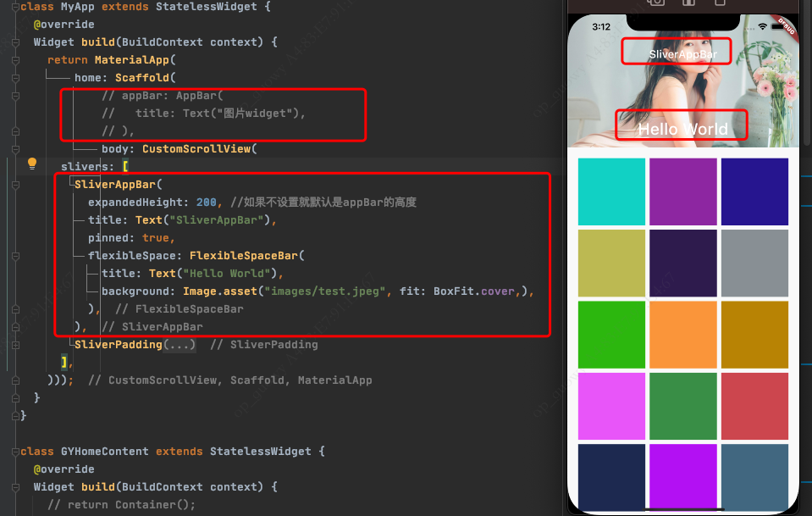The width and height of the screenshot is (812, 516).
Task: Click the battery icon in phone status bar
Action: (x=776, y=26)
